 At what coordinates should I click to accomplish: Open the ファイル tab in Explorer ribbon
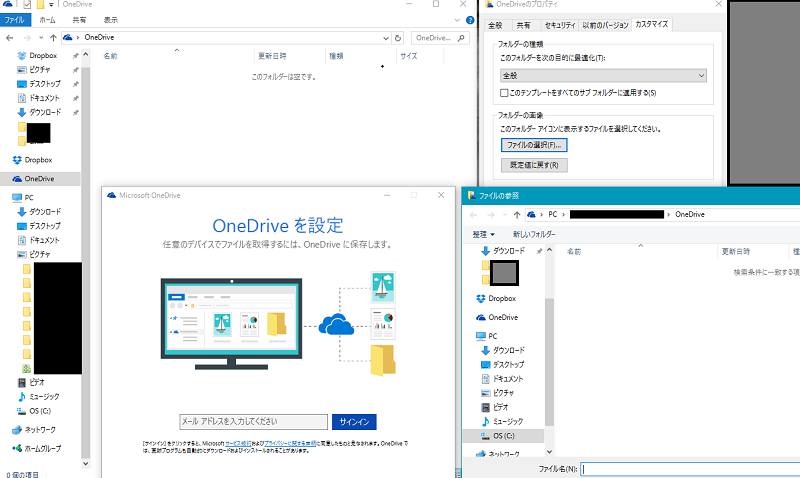pyautogui.click(x=15, y=20)
